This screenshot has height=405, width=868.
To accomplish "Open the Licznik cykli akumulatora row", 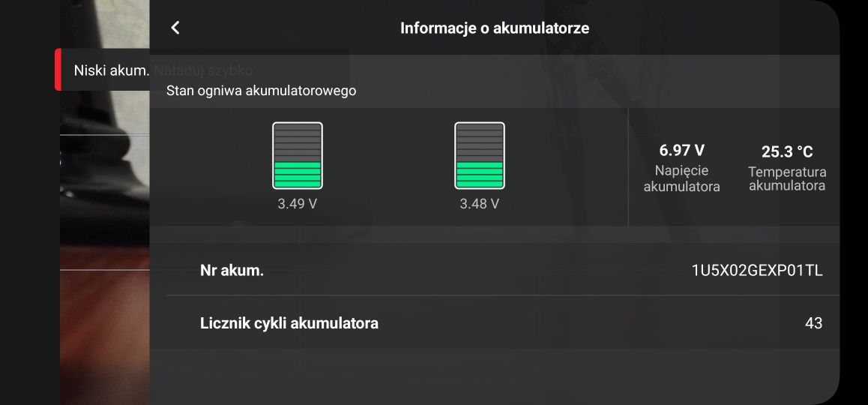I will pyautogui.click(x=503, y=323).
